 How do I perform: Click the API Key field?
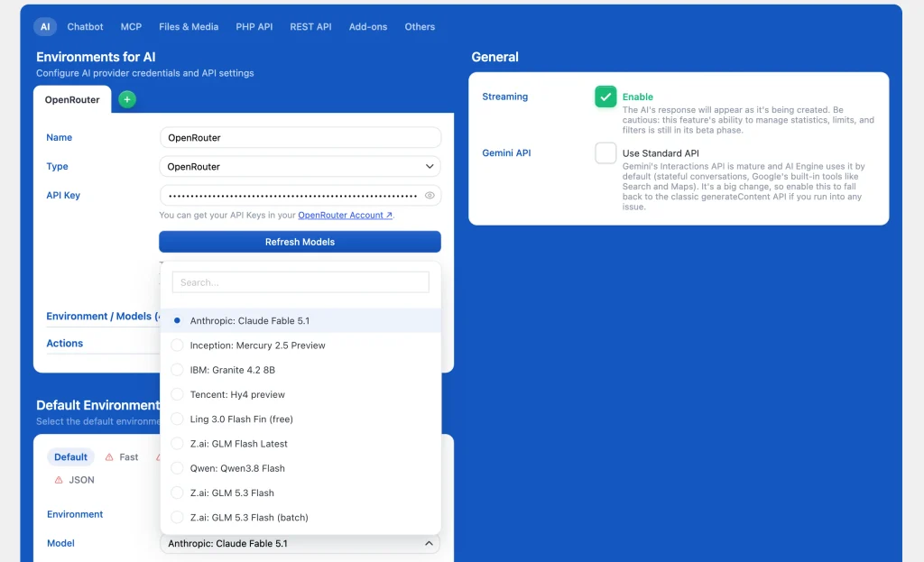coord(300,196)
